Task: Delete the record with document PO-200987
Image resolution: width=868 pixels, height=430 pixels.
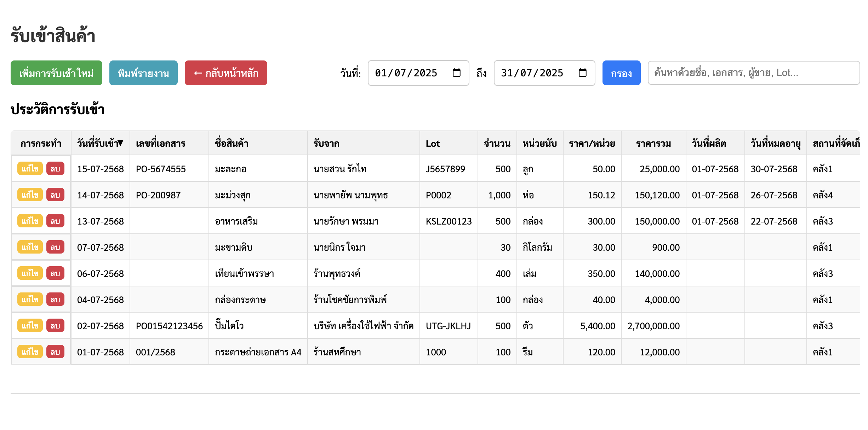Action: tap(55, 195)
